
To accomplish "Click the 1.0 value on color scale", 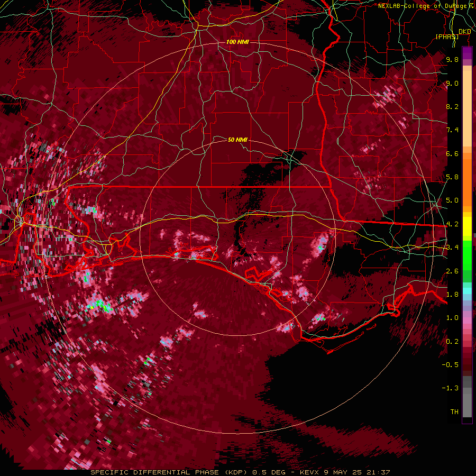I will click(x=452, y=318).
